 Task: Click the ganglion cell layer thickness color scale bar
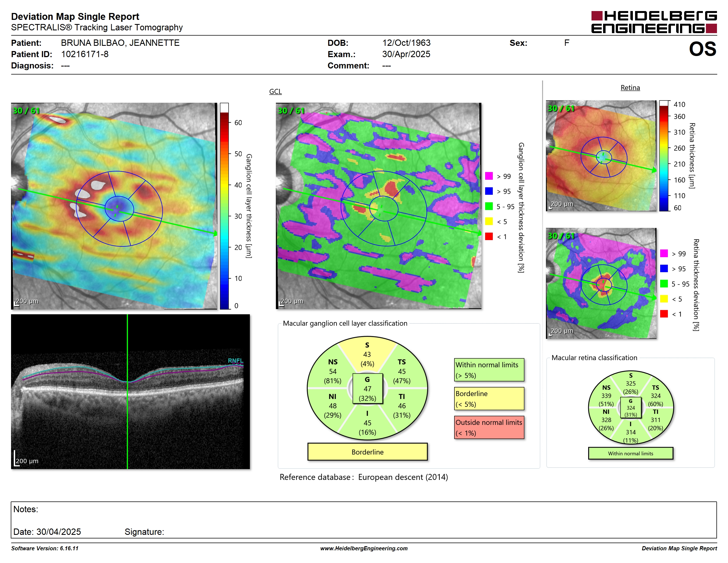(x=224, y=206)
